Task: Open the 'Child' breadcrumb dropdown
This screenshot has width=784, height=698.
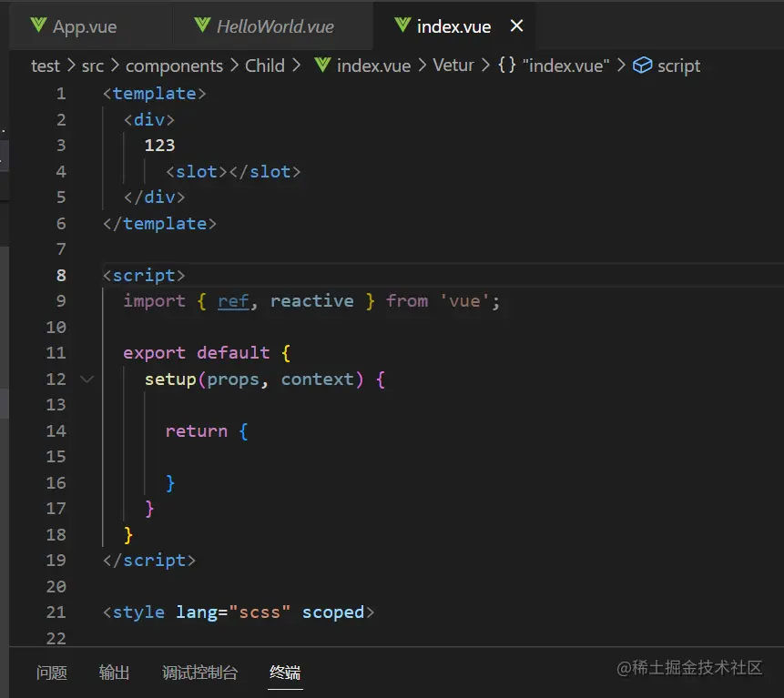Action: (x=265, y=66)
